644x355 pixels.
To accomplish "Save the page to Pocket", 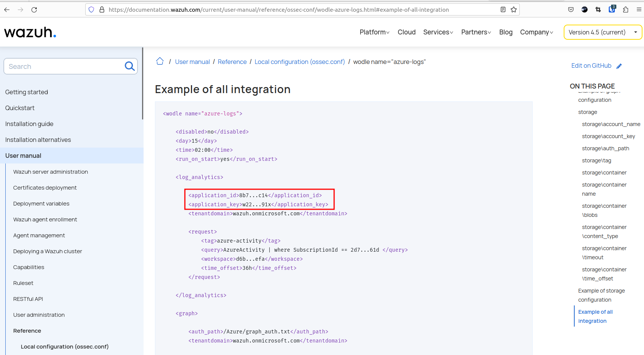I will point(571,9).
